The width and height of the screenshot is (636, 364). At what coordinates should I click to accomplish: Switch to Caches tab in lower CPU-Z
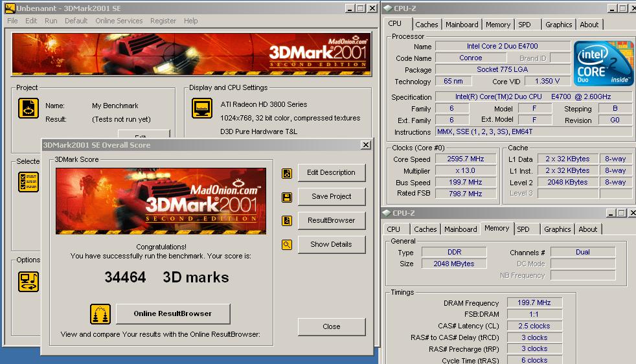[425, 229]
